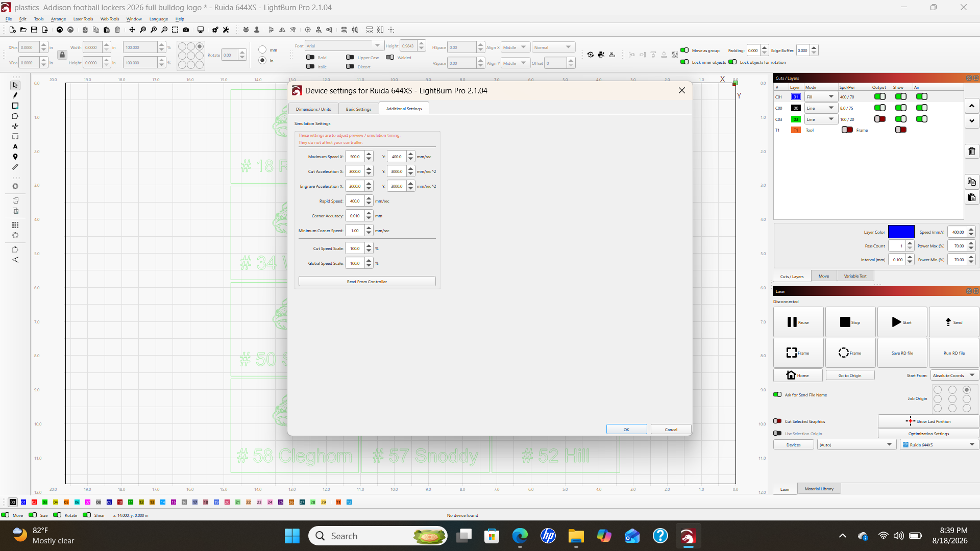Toggle Output for layer C01

coord(880,96)
